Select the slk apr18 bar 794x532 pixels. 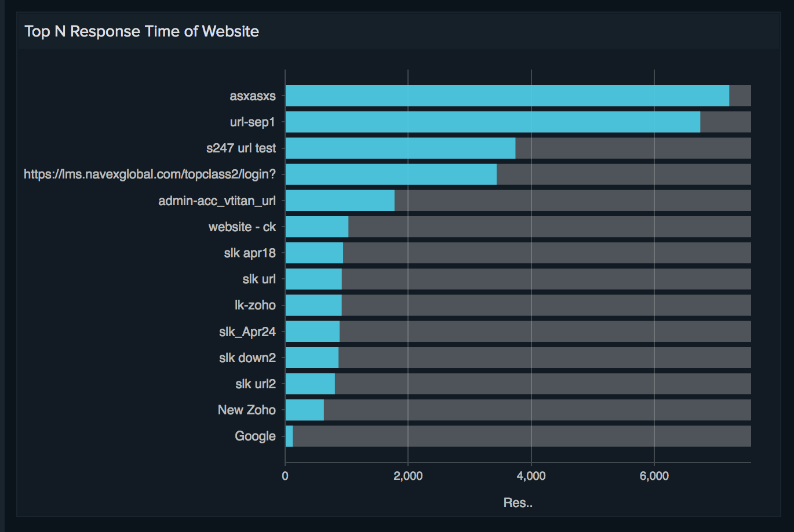(x=313, y=253)
